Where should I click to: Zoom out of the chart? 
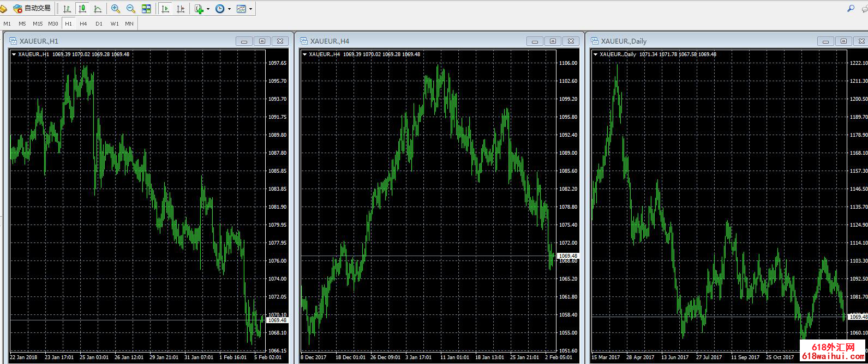click(x=131, y=9)
